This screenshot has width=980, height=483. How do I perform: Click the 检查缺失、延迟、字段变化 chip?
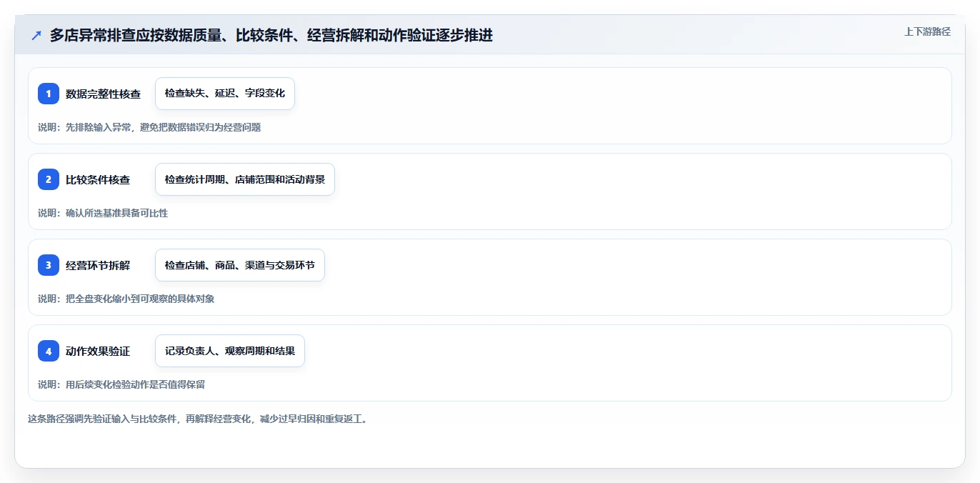[x=225, y=94]
